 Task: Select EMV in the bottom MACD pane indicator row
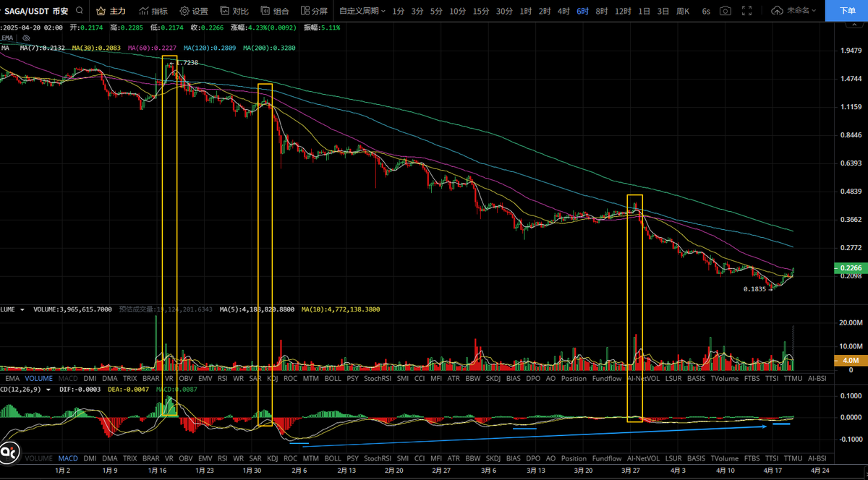[205, 458]
